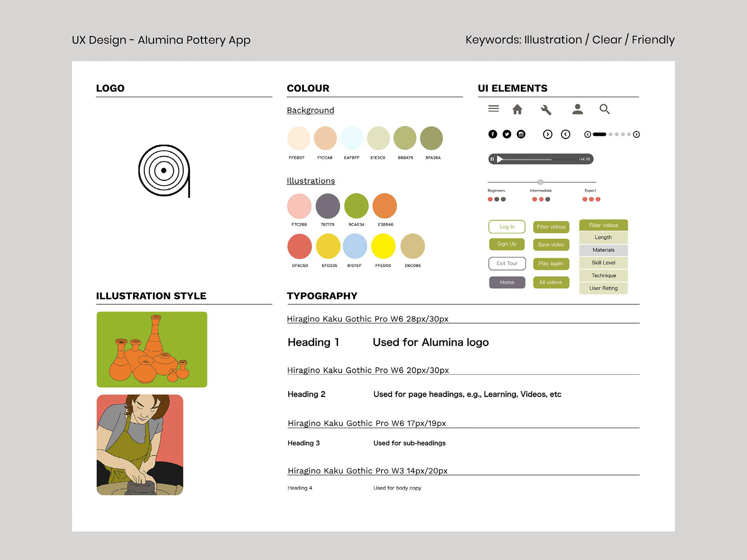Pause the video player
The image size is (747, 560).
492,159
